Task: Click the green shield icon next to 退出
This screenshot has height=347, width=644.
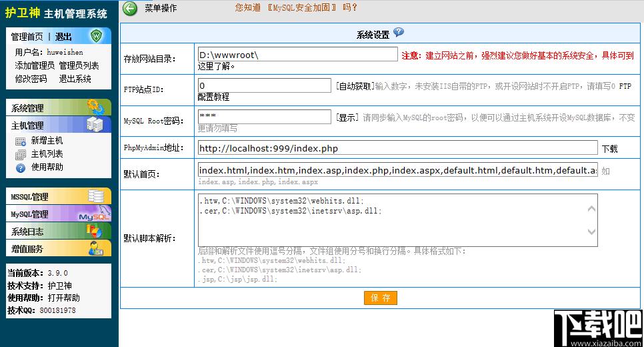Action: [97, 36]
